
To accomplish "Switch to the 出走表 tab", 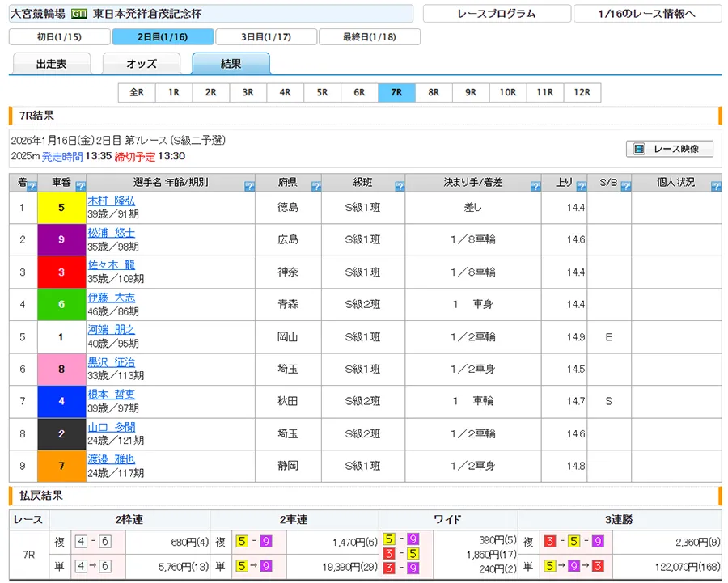I will coord(52,64).
